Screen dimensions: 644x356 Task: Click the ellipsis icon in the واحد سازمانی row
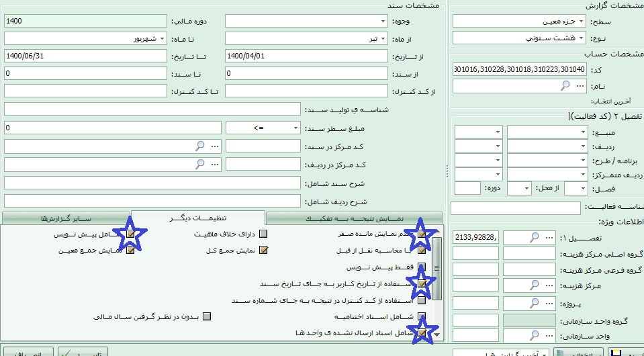[549, 336]
